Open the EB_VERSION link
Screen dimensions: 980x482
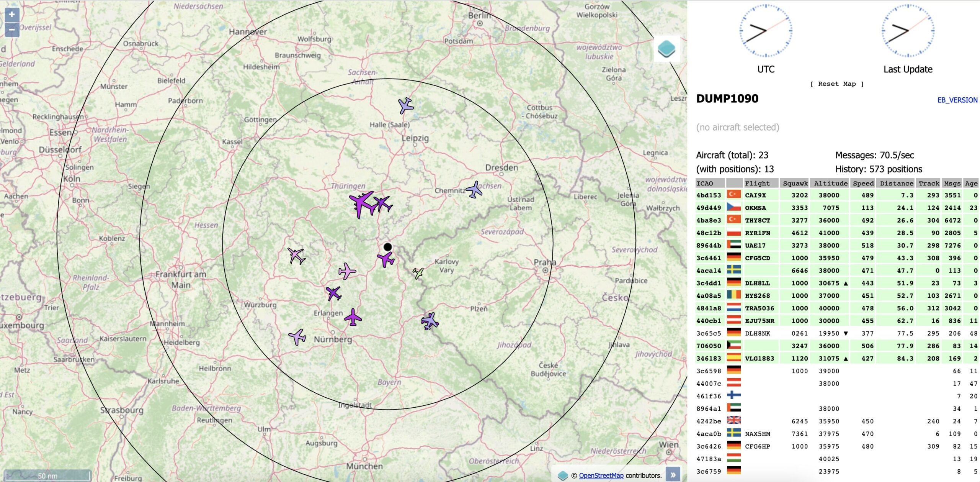(x=957, y=100)
